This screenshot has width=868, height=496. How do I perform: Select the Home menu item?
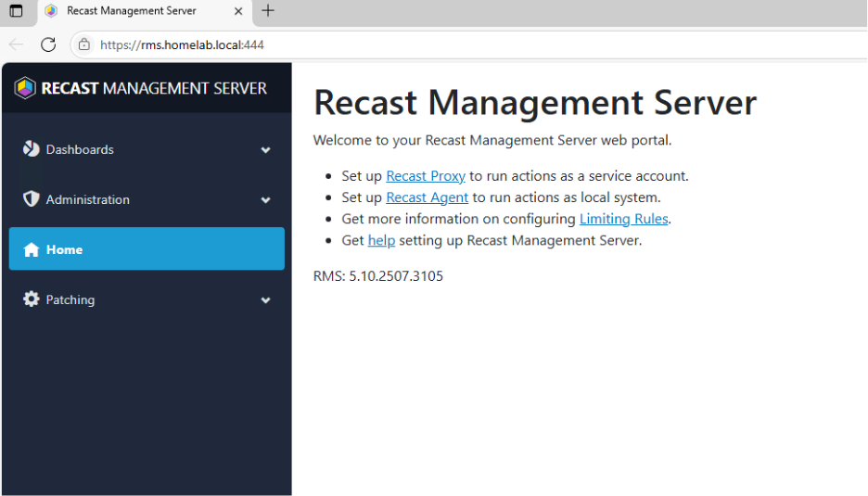pyautogui.click(x=147, y=249)
